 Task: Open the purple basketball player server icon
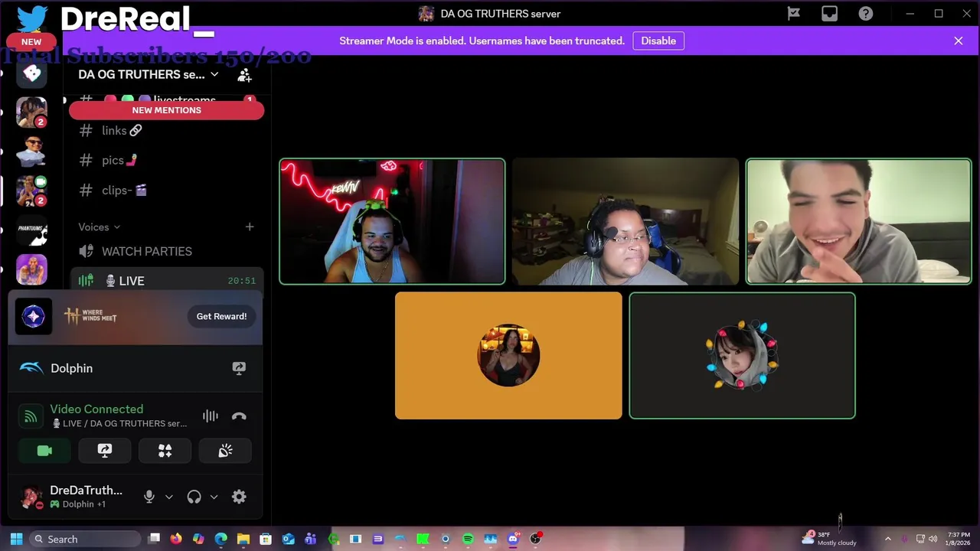tap(31, 269)
